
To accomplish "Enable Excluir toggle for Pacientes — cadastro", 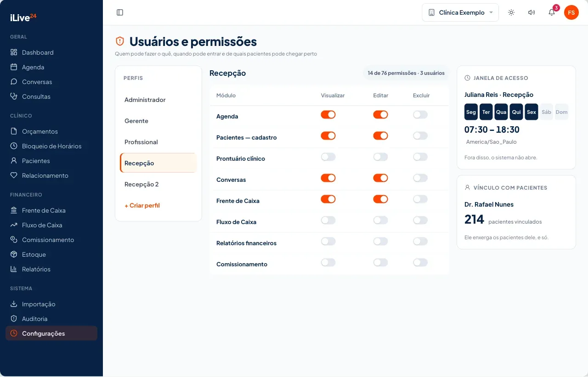I will tap(420, 136).
